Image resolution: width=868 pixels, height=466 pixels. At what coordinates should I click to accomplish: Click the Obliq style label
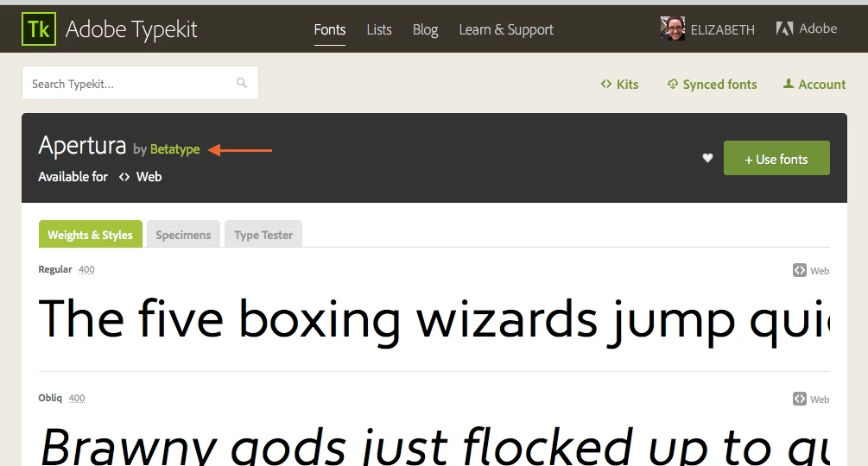pos(50,398)
